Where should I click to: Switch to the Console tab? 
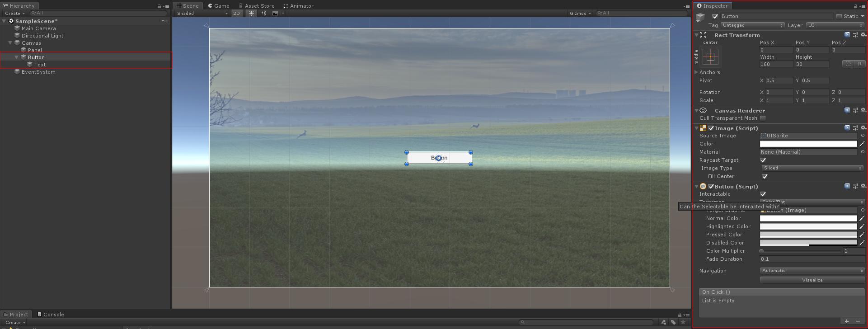[51, 315]
